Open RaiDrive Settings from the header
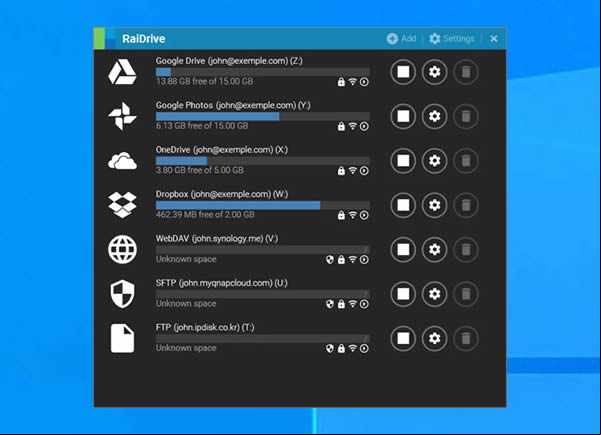 click(x=452, y=39)
